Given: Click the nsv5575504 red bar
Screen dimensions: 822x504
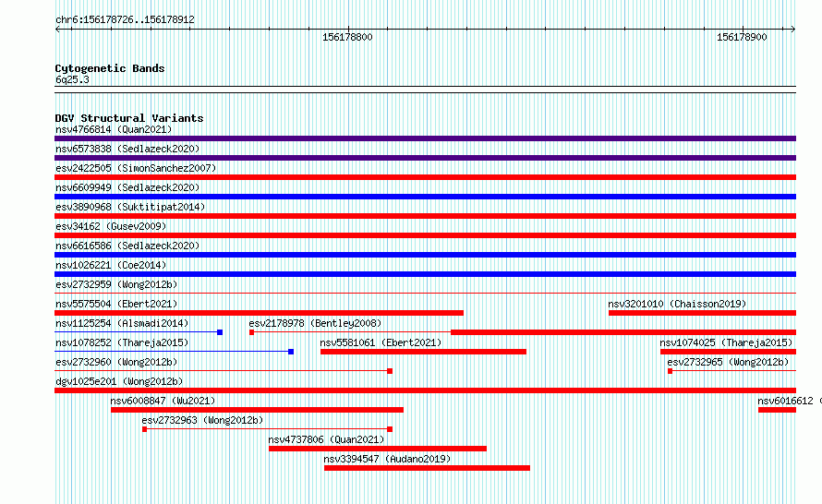Looking at the screenshot, I should point(259,313).
